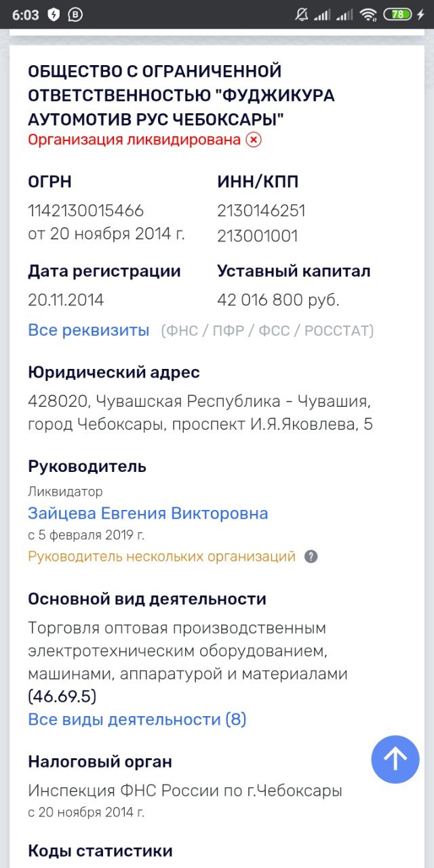Viewport: 434px width, 868px height.
Task: Tap the blue scroll-to-top arrow button
Action: (395, 759)
